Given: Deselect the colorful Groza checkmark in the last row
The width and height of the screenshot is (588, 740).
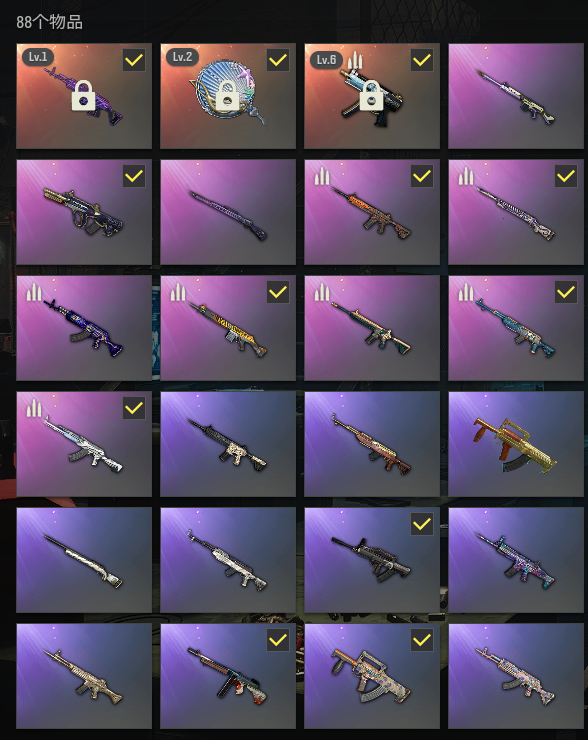Looking at the screenshot, I should click(x=422, y=640).
